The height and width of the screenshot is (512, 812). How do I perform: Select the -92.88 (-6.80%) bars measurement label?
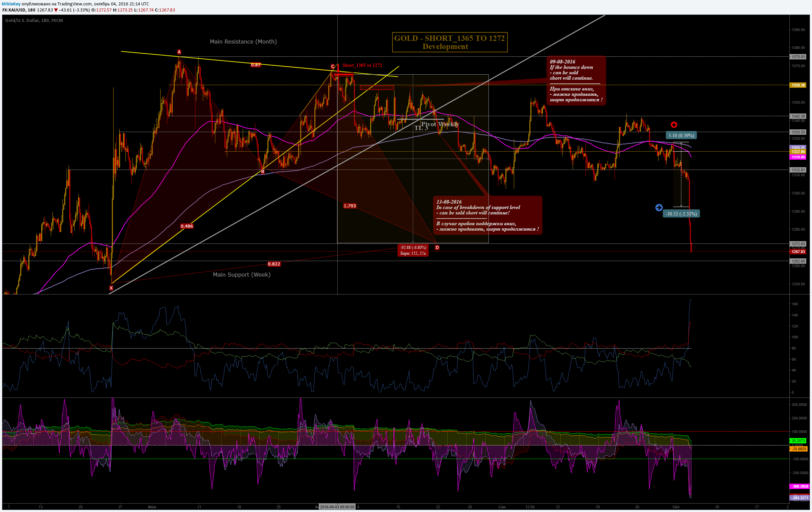pos(413,250)
